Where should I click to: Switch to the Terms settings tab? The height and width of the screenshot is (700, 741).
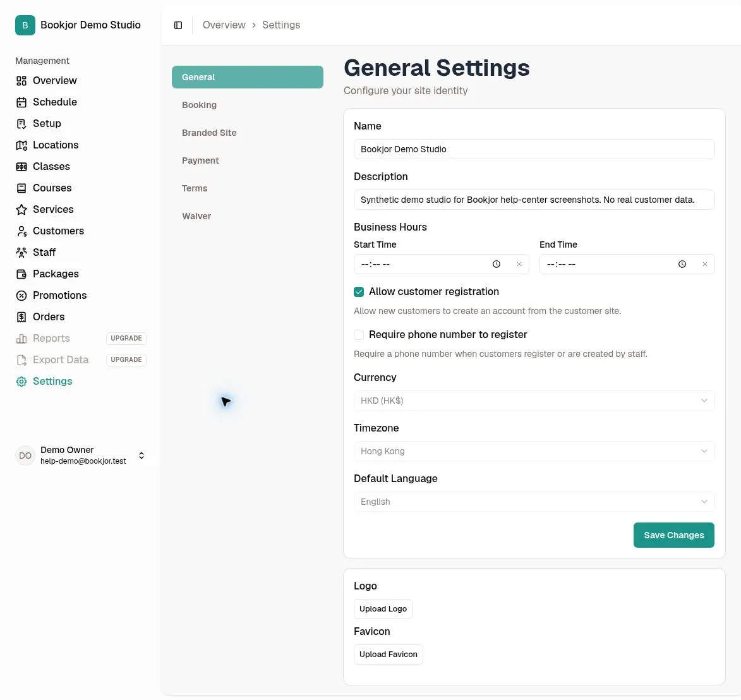[248, 188]
